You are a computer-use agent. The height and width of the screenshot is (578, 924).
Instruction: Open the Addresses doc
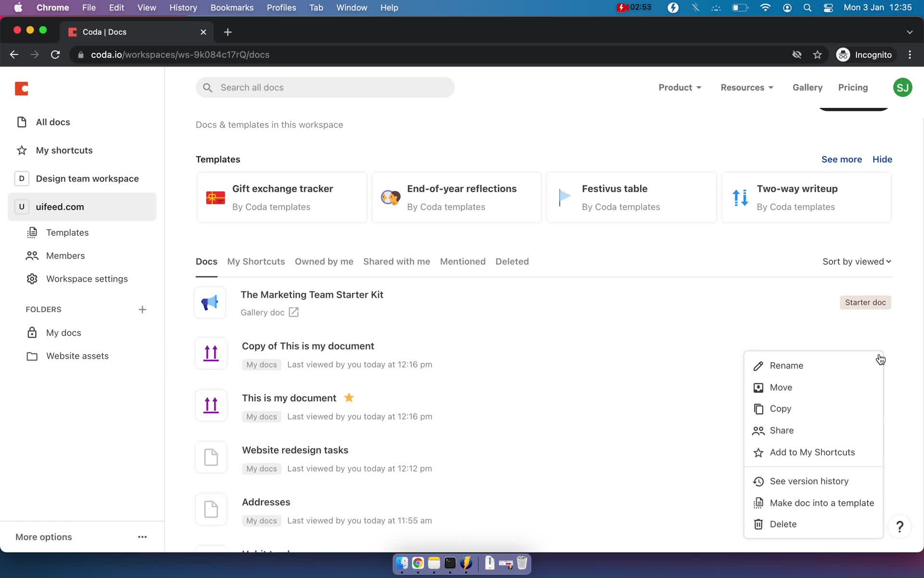[266, 502]
